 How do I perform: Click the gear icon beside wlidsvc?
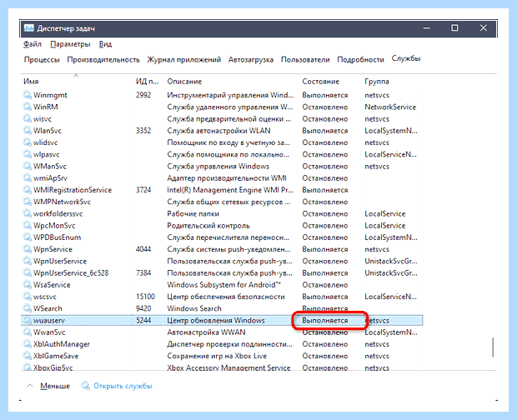coord(27,142)
